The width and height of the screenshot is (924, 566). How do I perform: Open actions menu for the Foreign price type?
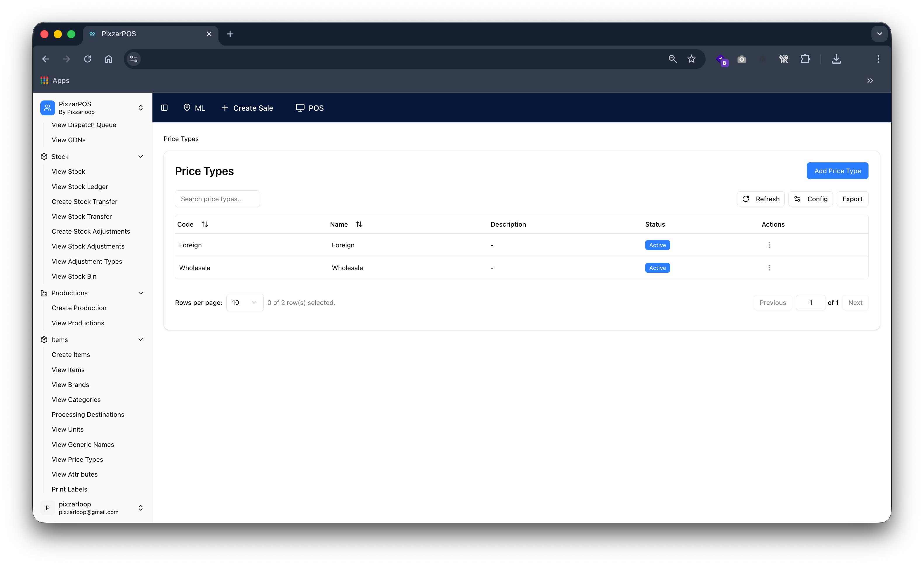pos(769,245)
